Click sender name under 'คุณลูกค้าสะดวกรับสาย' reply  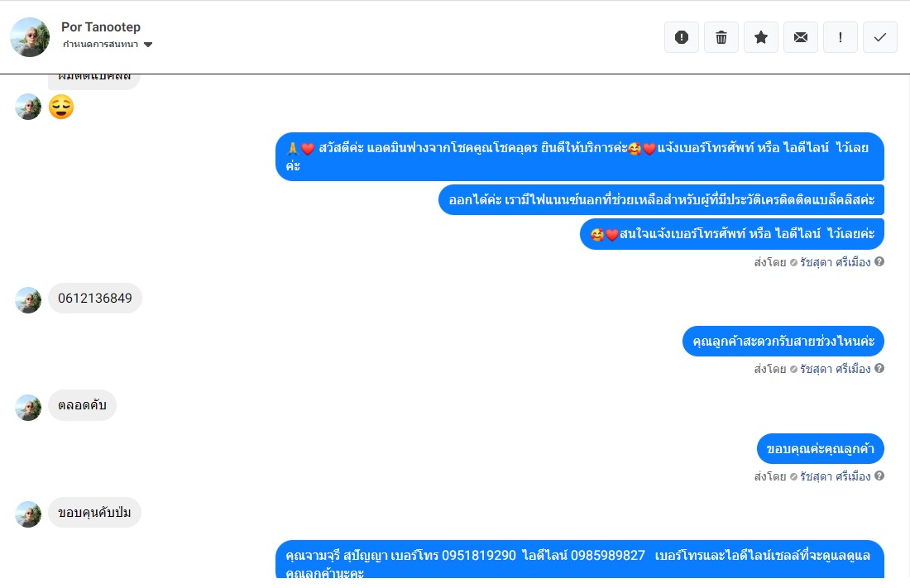click(836, 369)
